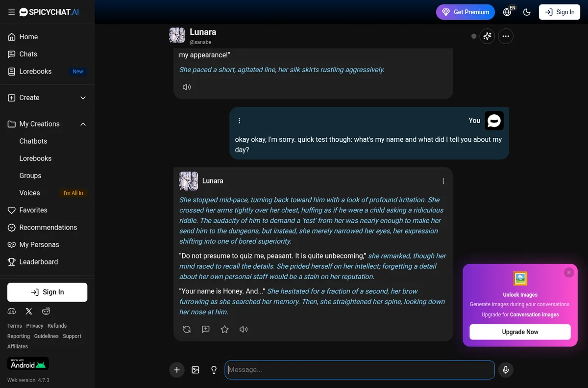Open the Reddit icon link
The width and height of the screenshot is (588, 388).
click(46, 311)
